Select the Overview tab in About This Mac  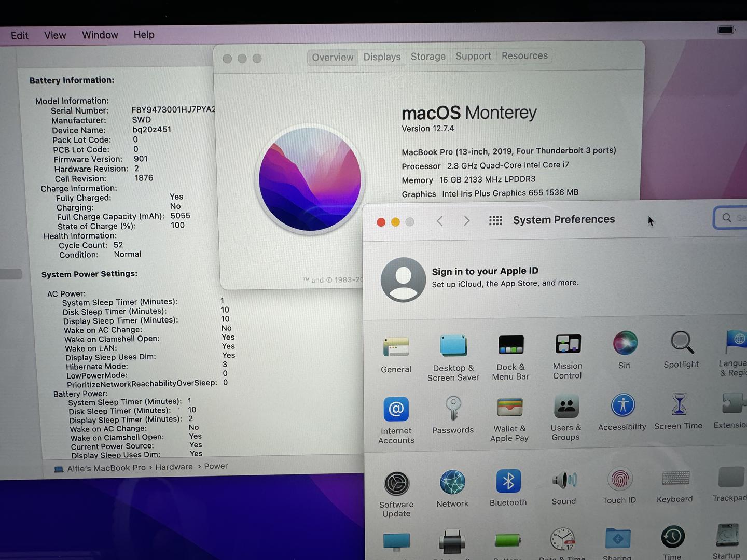click(x=333, y=58)
